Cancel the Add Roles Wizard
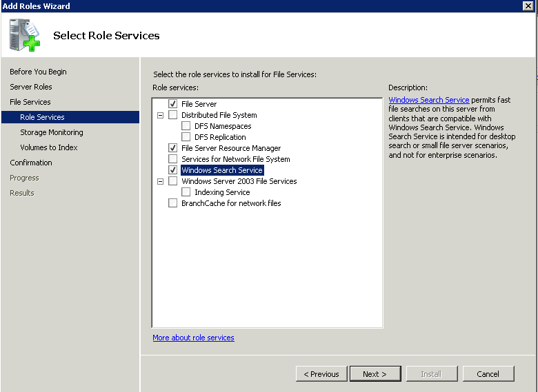The height and width of the screenshot is (392, 538). point(488,373)
